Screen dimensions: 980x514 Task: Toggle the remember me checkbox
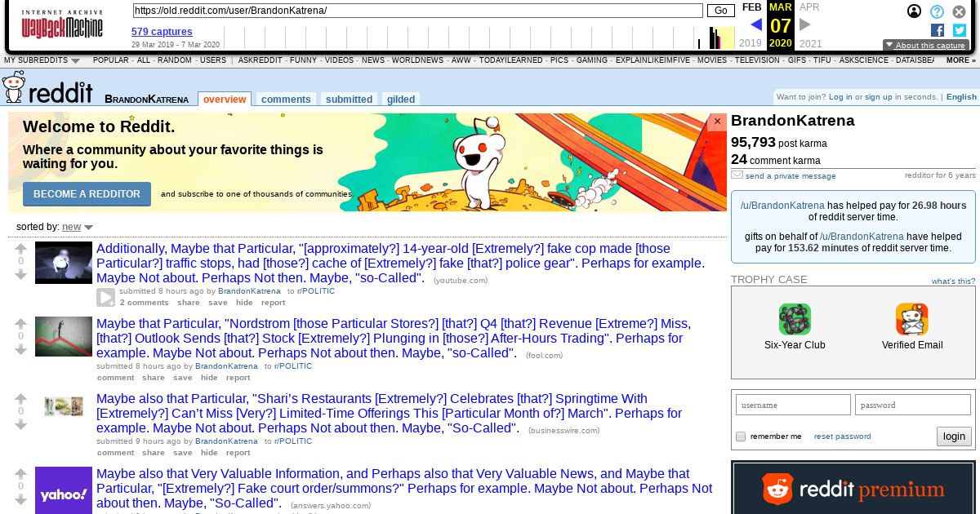[741, 436]
